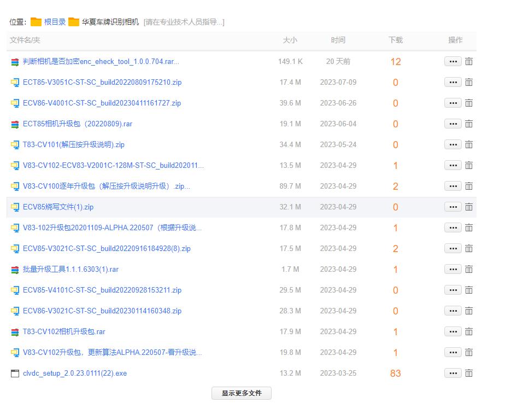Click the rar file icon beside ECT85相机升级包

(x=15, y=124)
